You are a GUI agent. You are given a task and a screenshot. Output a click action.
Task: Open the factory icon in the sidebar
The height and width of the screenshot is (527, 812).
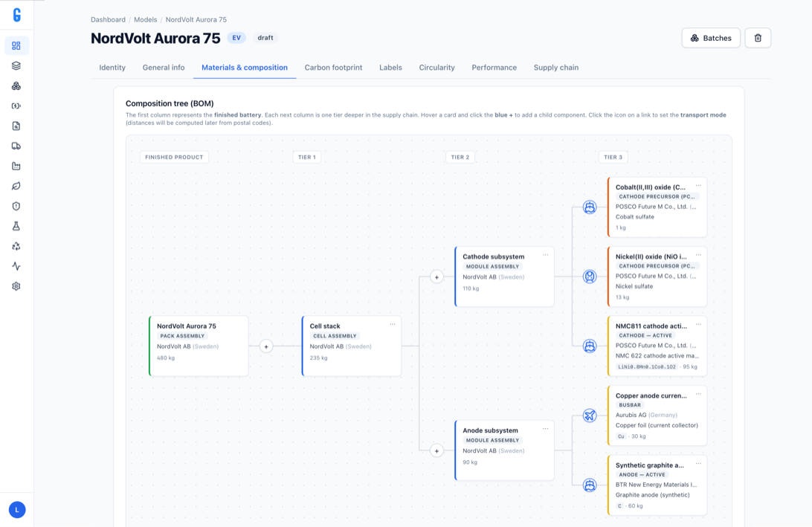pyautogui.click(x=16, y=166)
